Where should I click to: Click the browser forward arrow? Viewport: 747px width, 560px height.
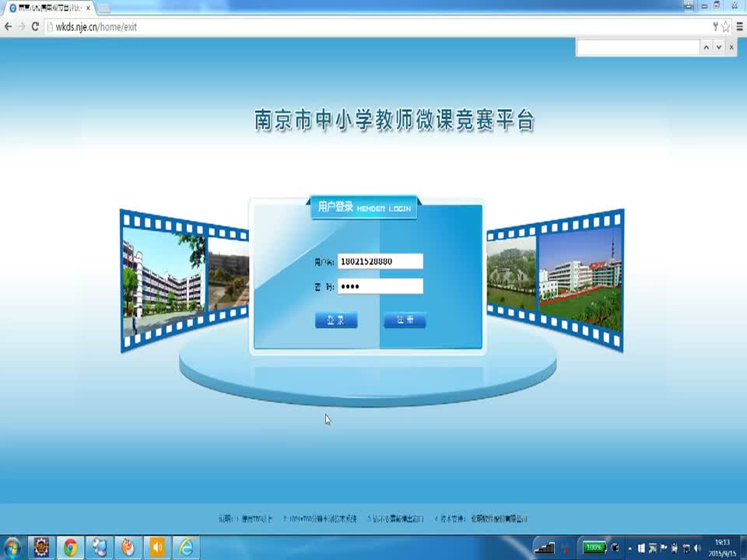click(x=22, y=26)
